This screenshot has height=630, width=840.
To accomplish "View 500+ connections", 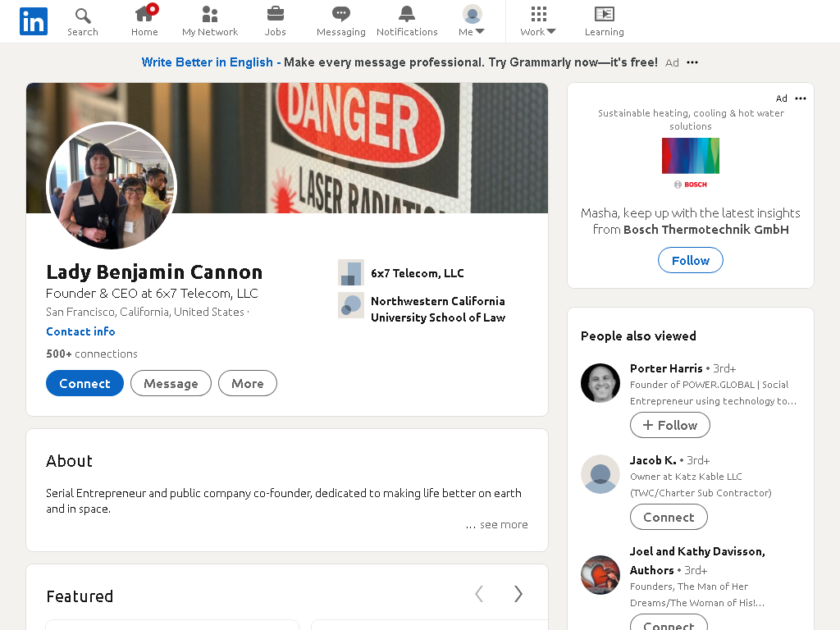I will [92, 354].
